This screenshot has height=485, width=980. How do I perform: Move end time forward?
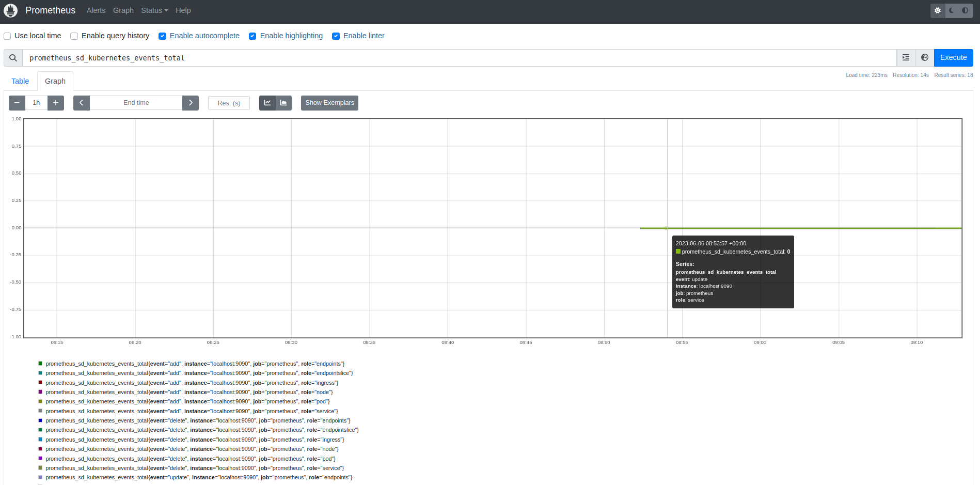pyautogui.click(x=191, y=103)
